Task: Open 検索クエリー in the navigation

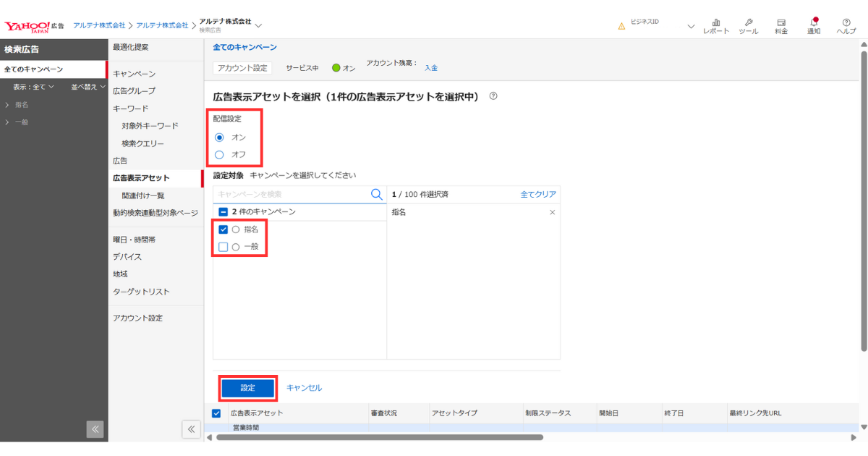Action: tap(142, 143)
